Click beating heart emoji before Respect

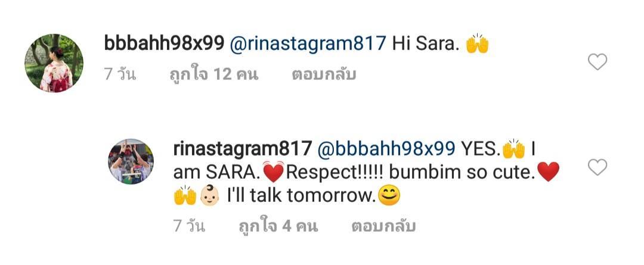274,173
